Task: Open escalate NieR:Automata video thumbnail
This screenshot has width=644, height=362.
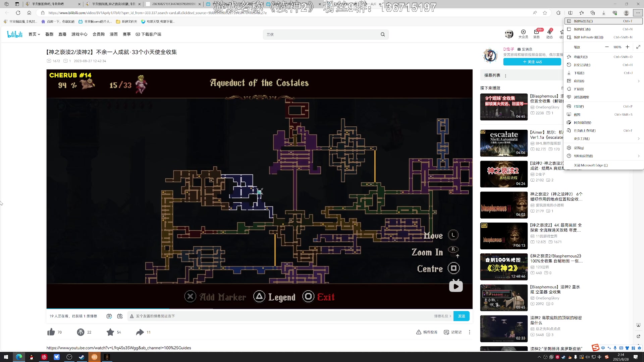Action: pos(504,143)
